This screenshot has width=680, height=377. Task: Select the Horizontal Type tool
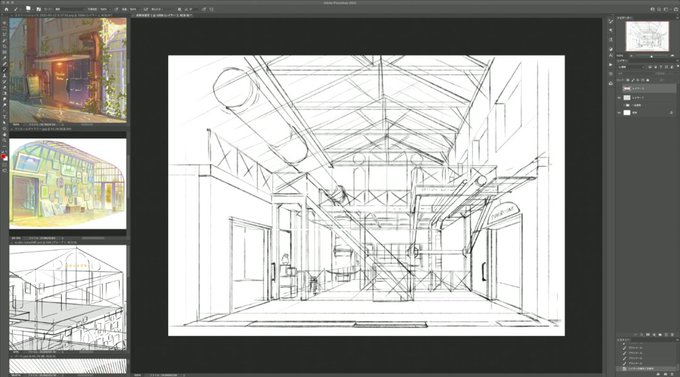(4, 116)
